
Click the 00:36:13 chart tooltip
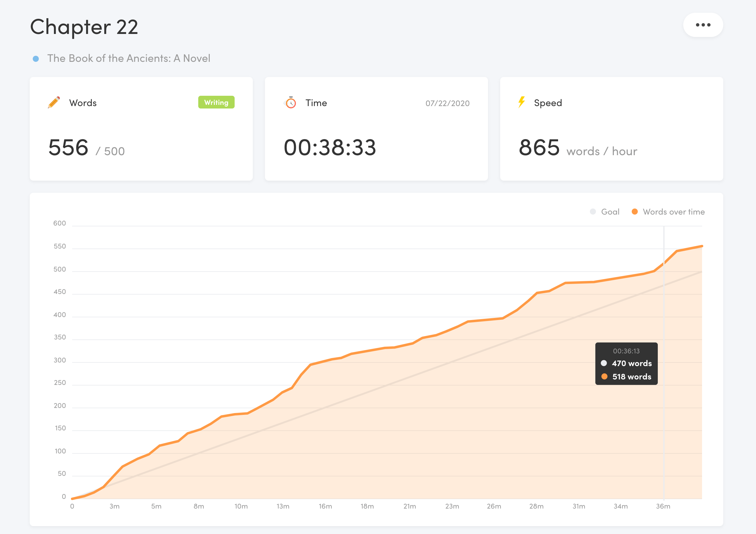coord(626,351)
